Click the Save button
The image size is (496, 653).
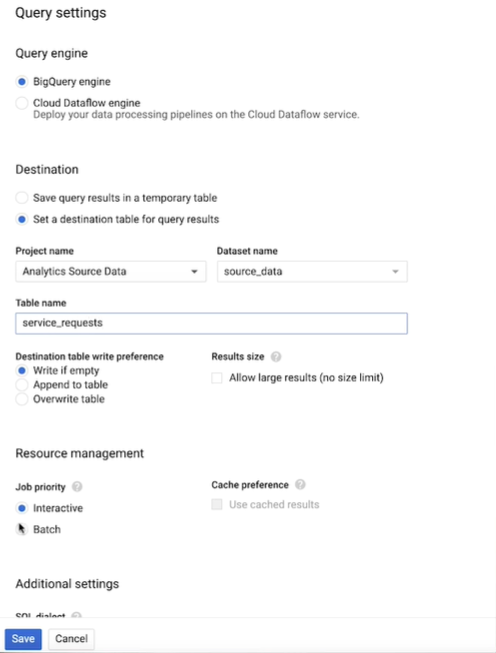coord(23,639)
